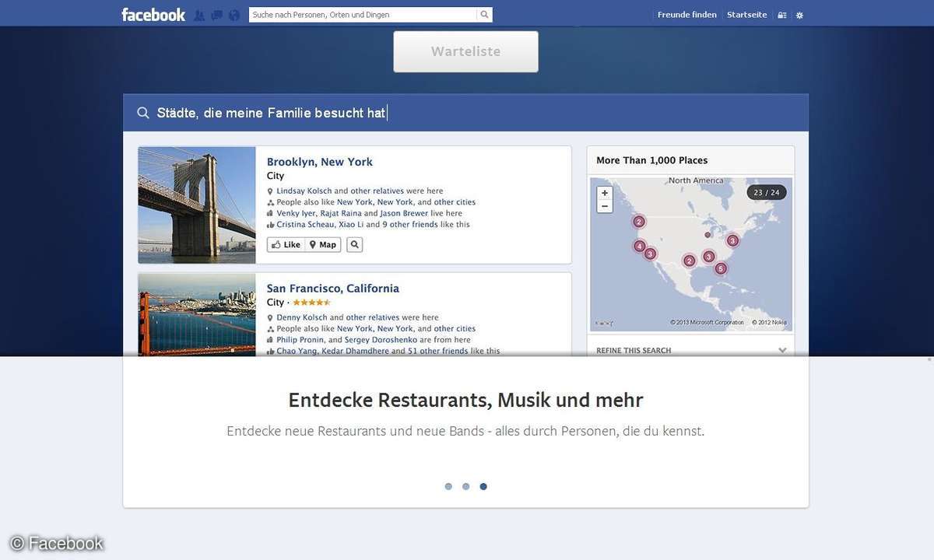Select the small unnumbered dot marker on the map

click(708, 234)
